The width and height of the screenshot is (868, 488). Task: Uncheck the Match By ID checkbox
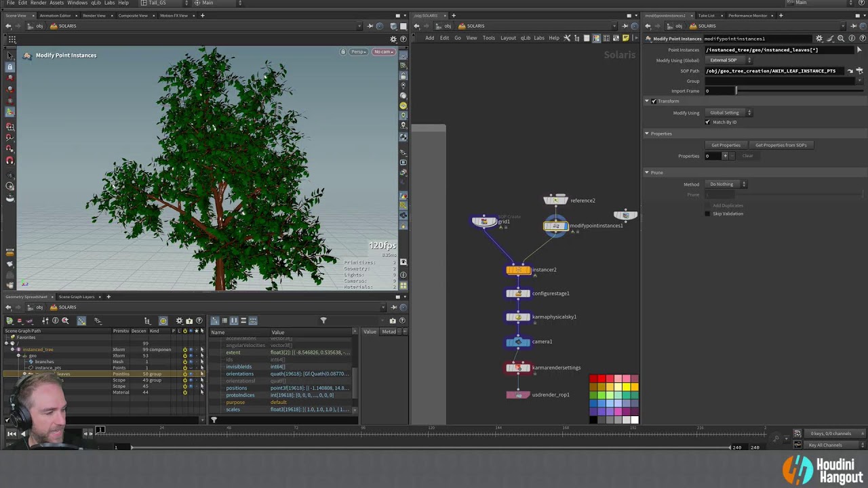click(707, 122)
